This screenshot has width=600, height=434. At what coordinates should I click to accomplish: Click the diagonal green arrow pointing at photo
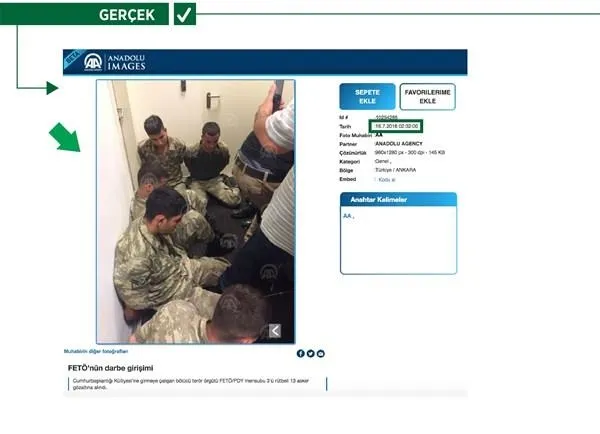click(65, 137)
